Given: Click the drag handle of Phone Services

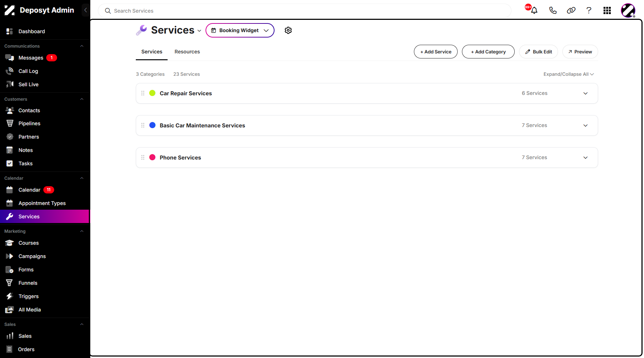Looking at the screenshot, I should click(x=143, y=157).
